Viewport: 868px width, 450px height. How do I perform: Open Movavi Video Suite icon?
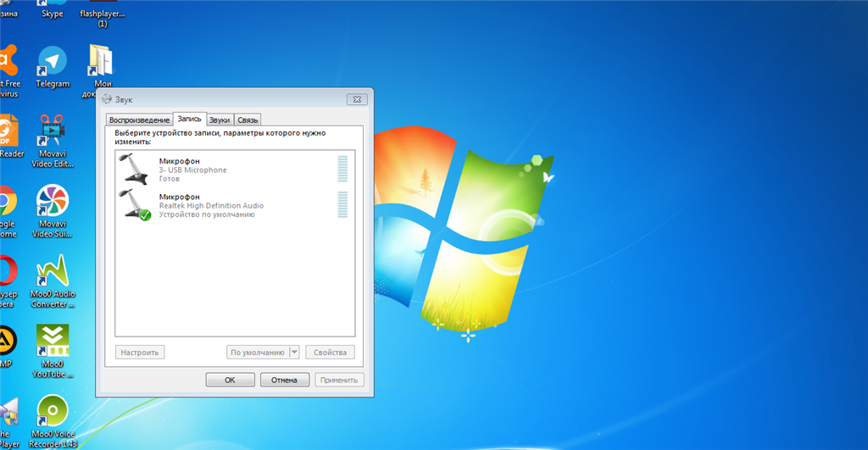click(52, 211)
